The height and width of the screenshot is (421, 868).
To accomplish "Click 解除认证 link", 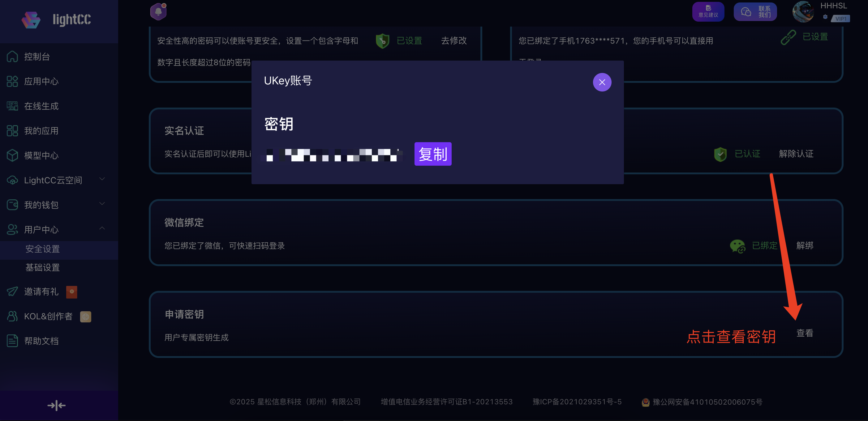I will pyautogui.click(x=796, y=154).
